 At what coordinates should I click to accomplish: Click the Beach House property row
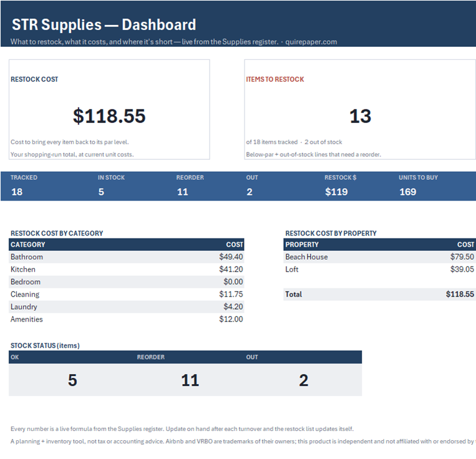(x=379, y=257)
